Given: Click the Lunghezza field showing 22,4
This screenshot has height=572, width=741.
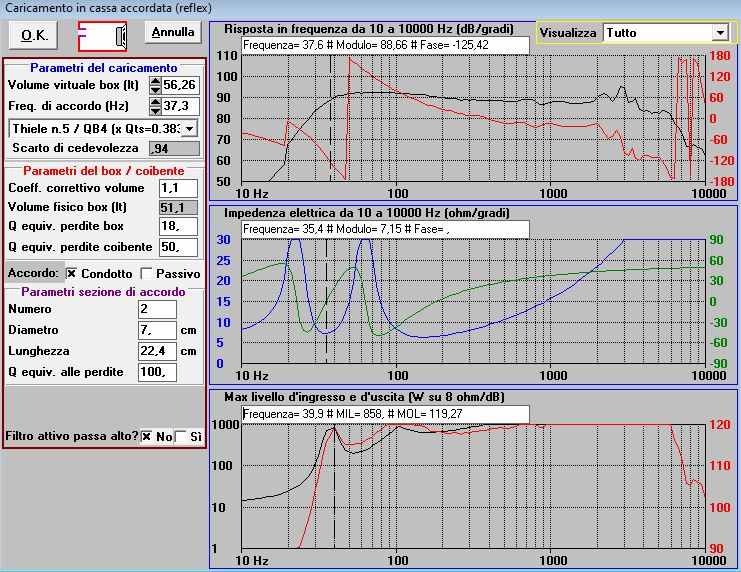Looking at the screenshot, I should tap(157, 351).
